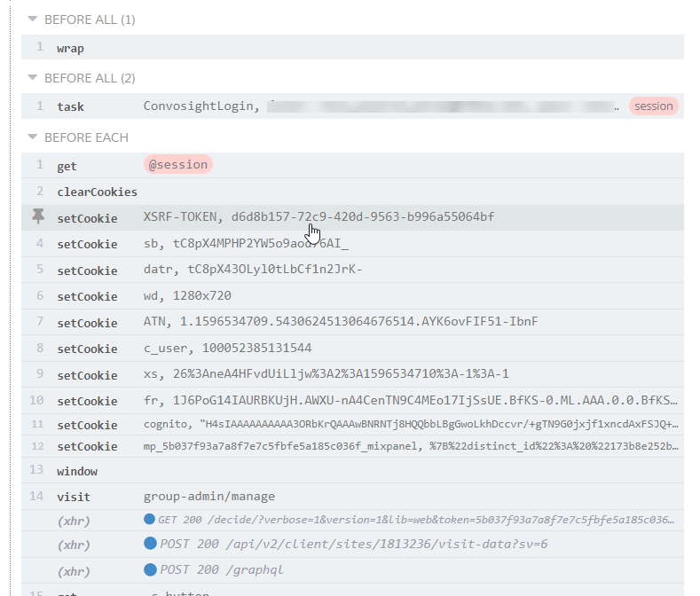Select setCookie datr command row

[x=352, y=270]
